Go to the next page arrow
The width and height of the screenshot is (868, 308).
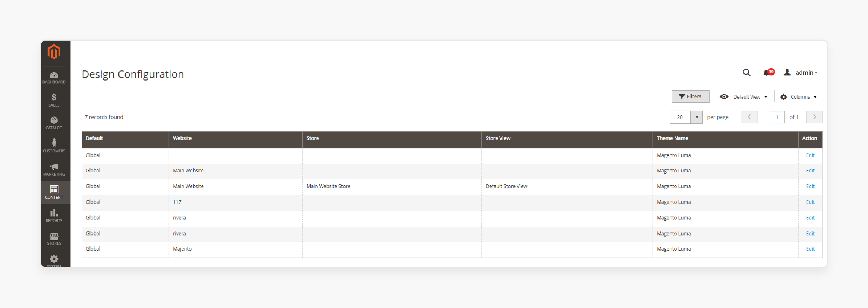pyautogui.click(x=814, y=117)
